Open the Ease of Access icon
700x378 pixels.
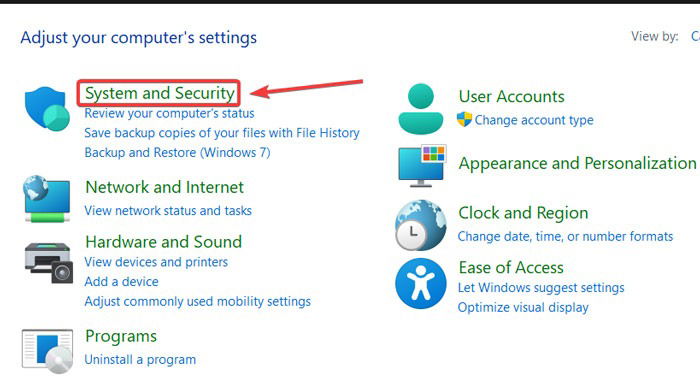(421, 283)
